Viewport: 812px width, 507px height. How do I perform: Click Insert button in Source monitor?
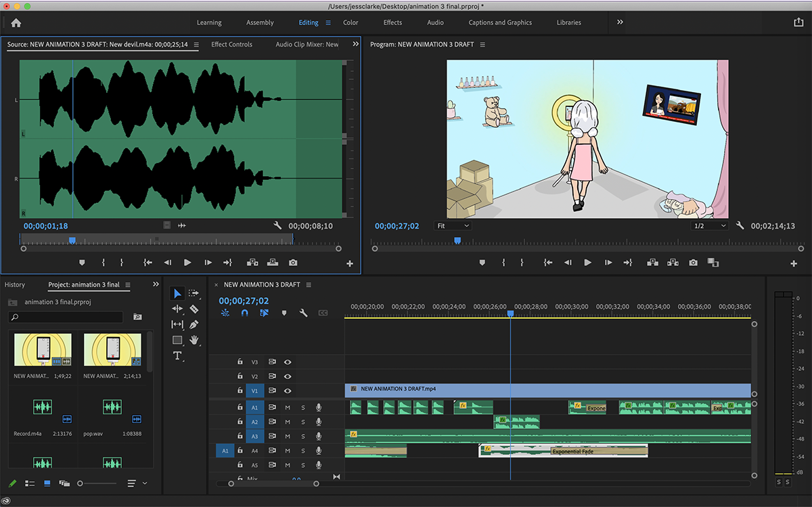point(252,263)
